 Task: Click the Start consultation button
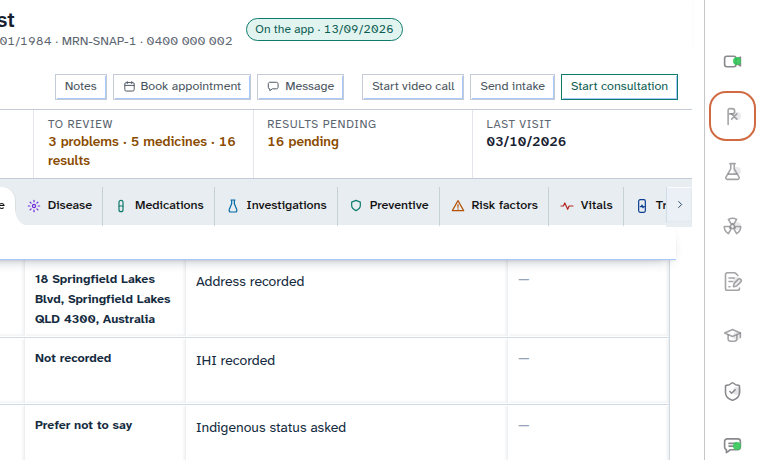click(619, 87)
